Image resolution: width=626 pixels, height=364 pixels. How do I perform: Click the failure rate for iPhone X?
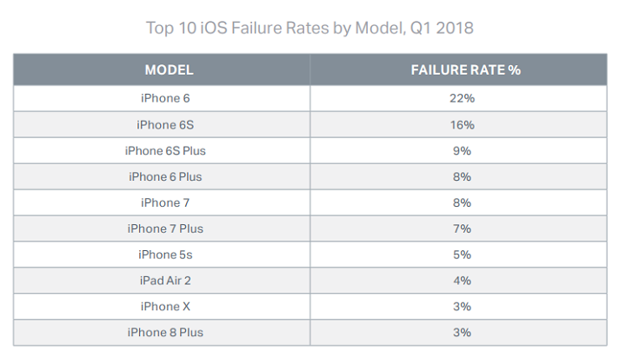point(462,307)
